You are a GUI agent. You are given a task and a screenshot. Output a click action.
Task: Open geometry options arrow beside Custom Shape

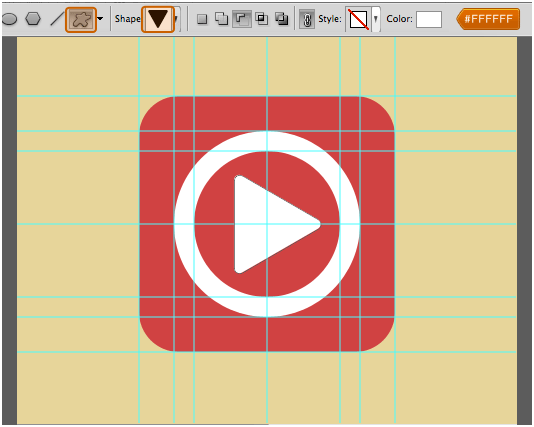pyautogui.click(x=100, y=19)
